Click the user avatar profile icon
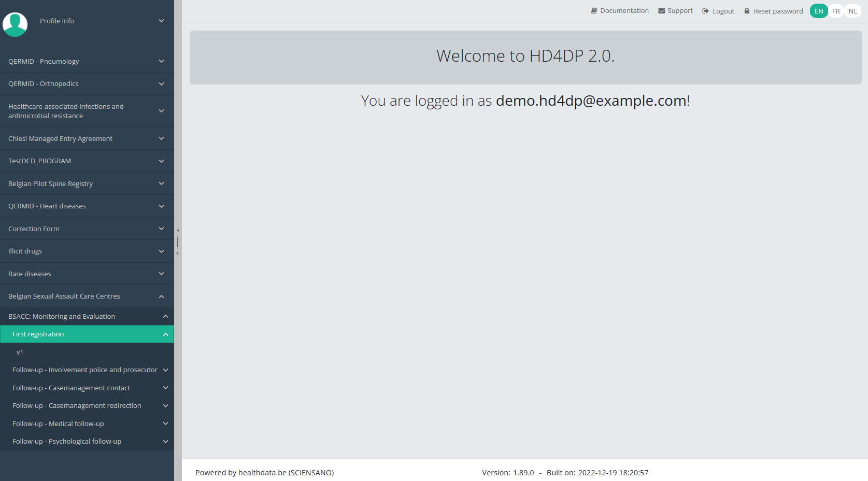This screenshot has height=481, width=868. (15, 24)
